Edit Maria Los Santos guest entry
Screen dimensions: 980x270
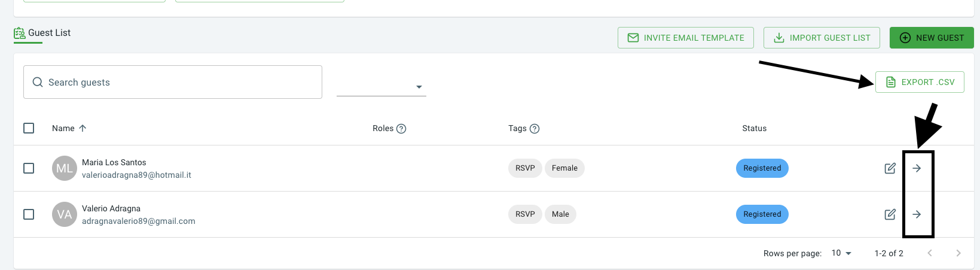click(890, 168)
